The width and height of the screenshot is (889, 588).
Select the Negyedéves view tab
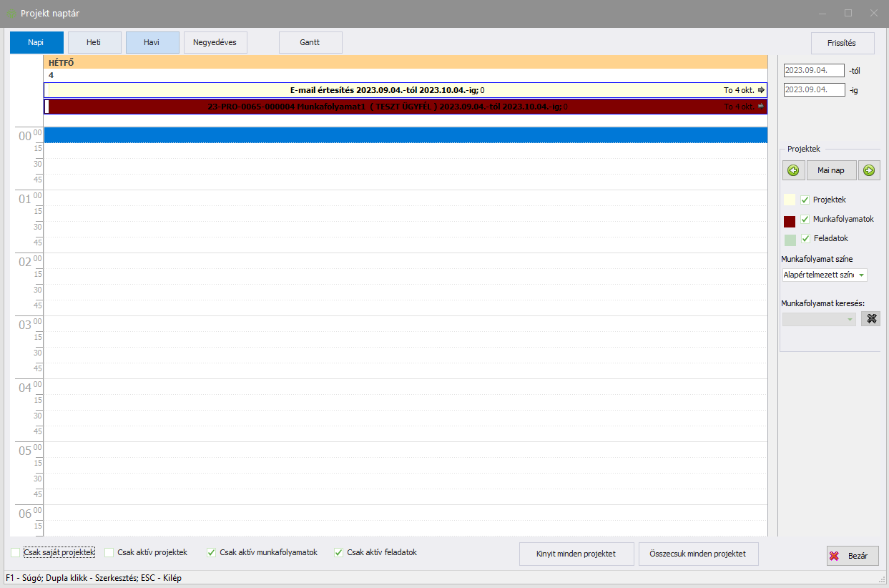click(215, 42)
